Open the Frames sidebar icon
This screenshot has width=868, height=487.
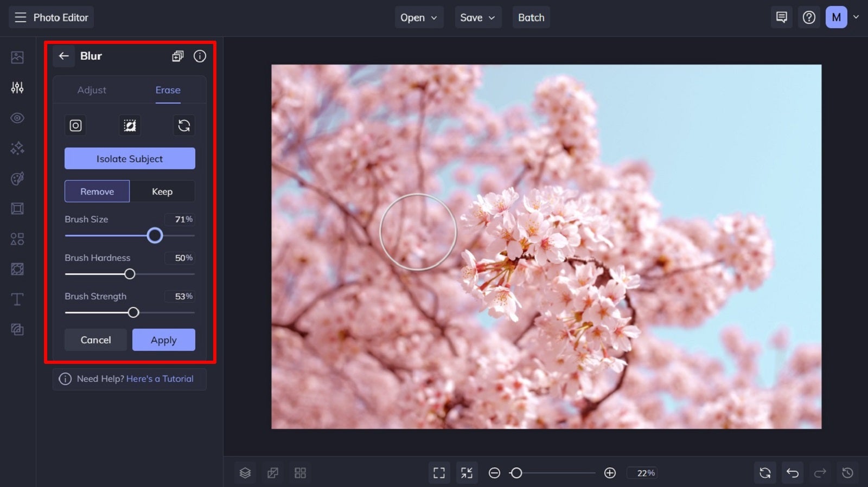click(x=17, y=209)
